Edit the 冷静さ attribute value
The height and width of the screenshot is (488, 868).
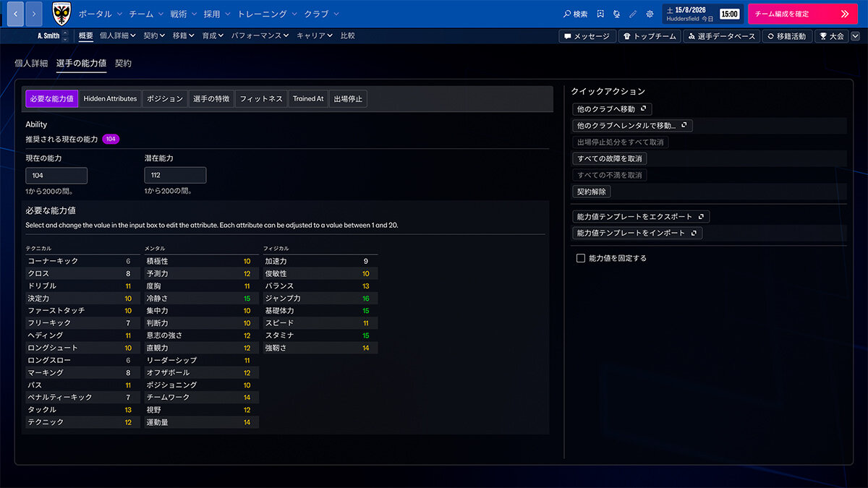tap(247, 299)
